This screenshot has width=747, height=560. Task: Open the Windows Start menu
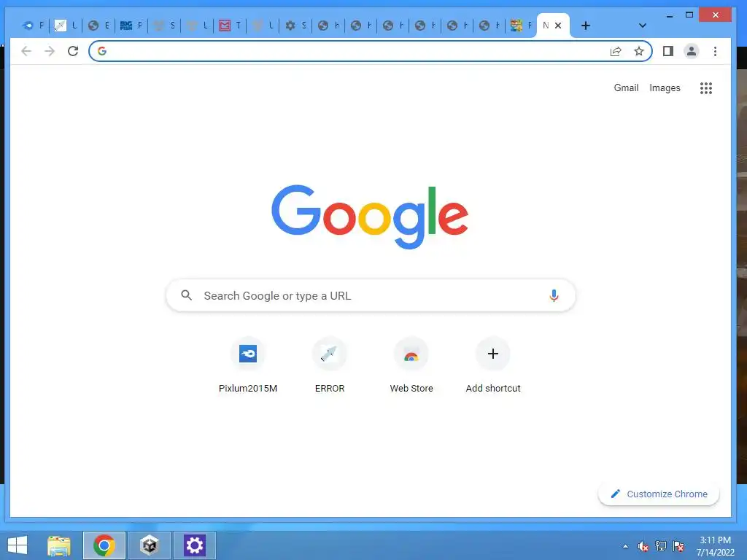(x=18, y=545)
